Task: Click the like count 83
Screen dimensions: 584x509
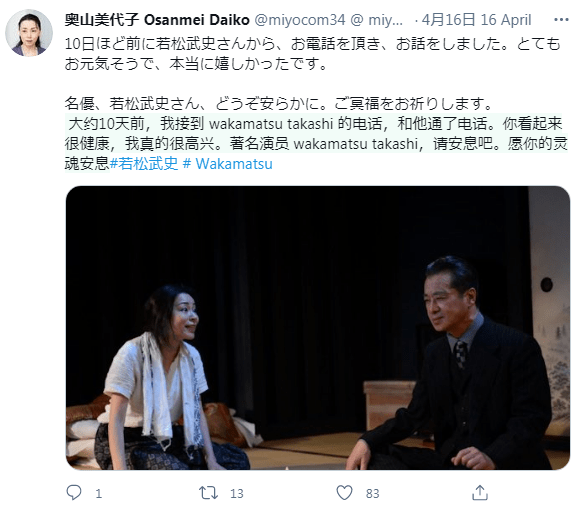Action: (x=372, y=493)
